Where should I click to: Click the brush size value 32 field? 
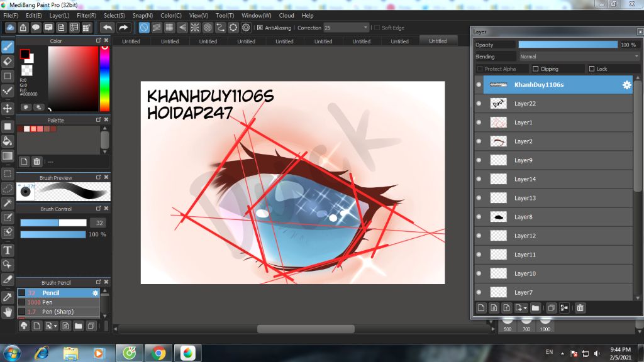tap(99, 223)
